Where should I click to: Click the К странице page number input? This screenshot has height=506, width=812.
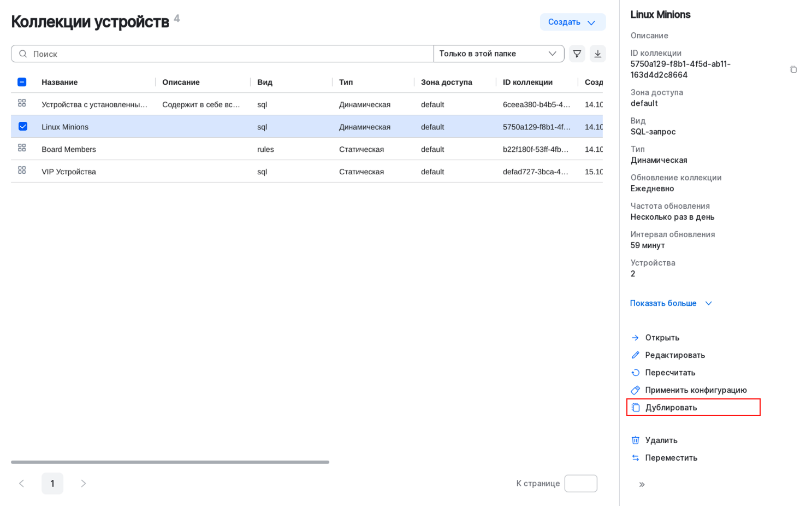pos(580,484)
